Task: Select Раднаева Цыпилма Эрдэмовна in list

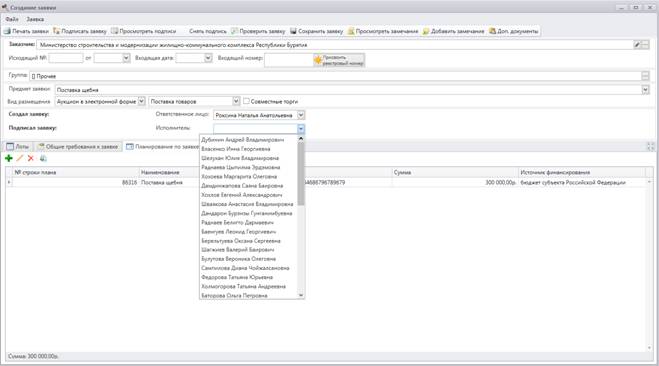Action: [x=248, y=167]
